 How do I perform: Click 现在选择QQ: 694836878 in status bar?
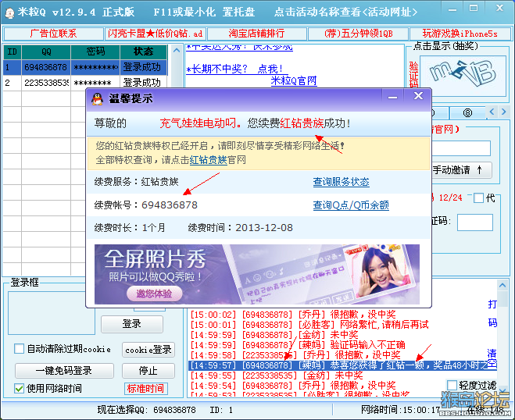(x=146, y=410)
